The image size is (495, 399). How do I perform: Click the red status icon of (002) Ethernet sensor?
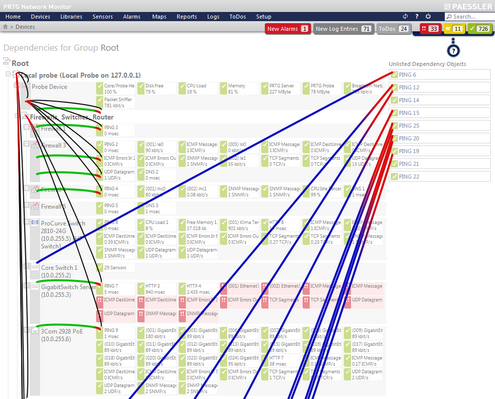coord(265,289)
